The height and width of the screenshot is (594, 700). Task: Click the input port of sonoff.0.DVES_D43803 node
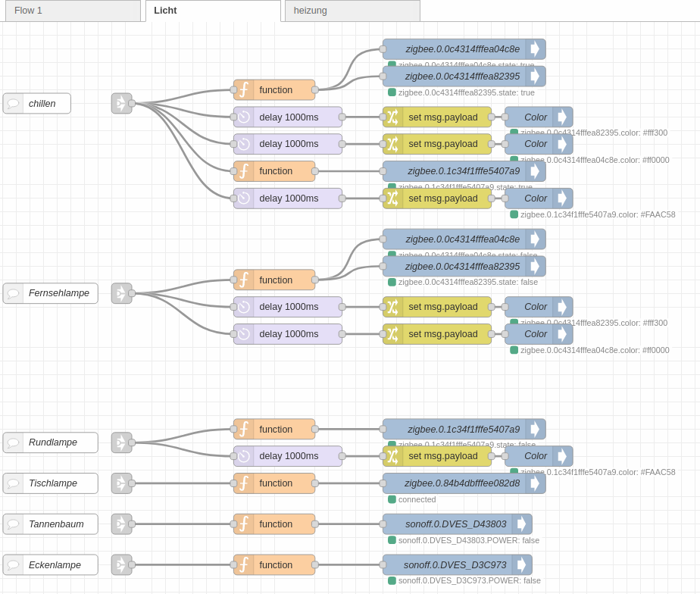tap(383, 524)
